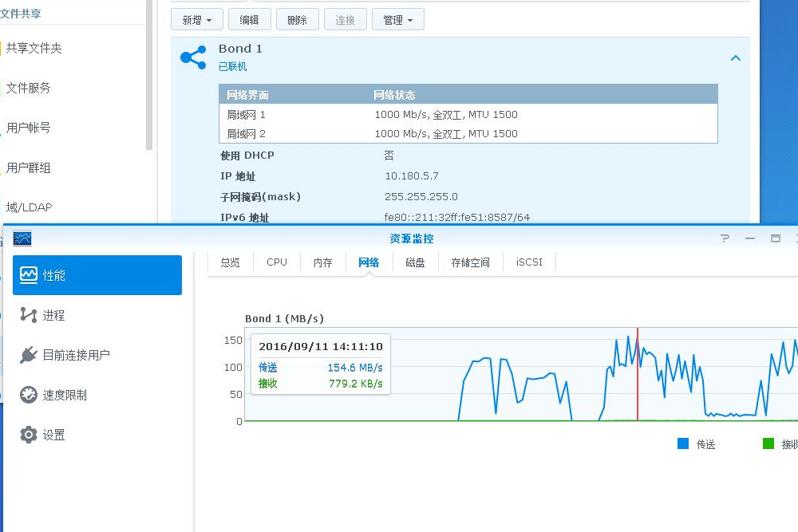Open the help question mark icon
The height and width of the screenshot is (532, 798).
(x=723, y=238)
